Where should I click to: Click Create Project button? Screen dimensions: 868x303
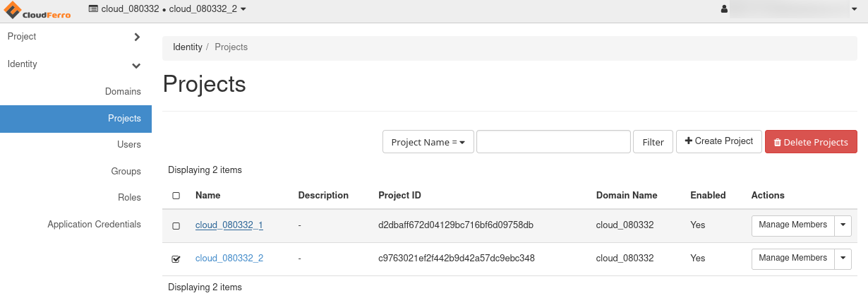pos(719,141)
